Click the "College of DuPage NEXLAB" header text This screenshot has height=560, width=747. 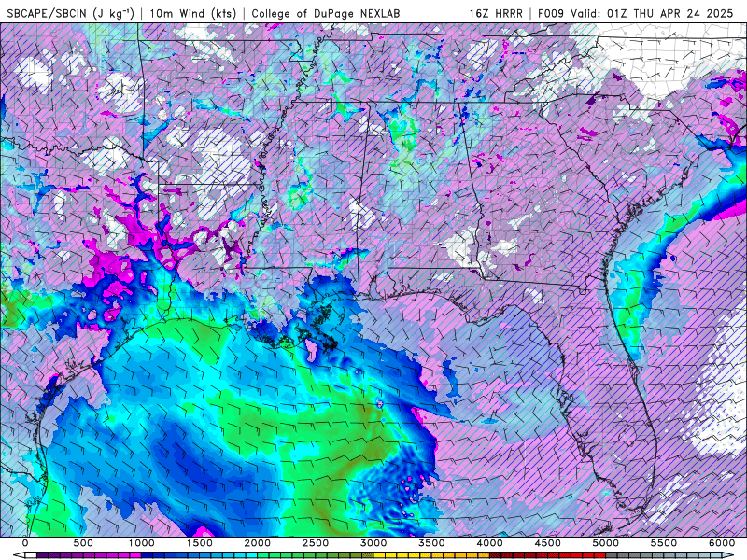pos(326,13)
